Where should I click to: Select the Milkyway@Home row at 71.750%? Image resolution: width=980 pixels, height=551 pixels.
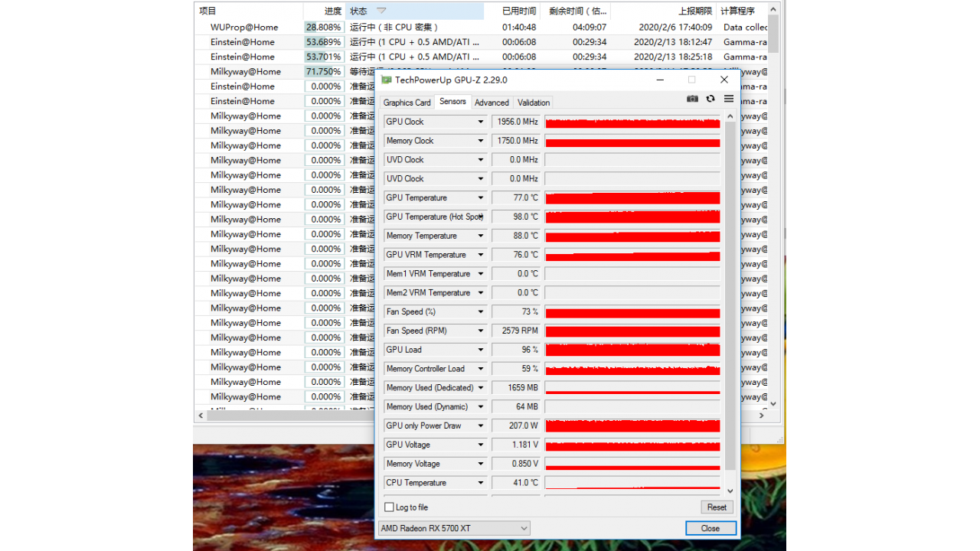[x=481, y=71]
